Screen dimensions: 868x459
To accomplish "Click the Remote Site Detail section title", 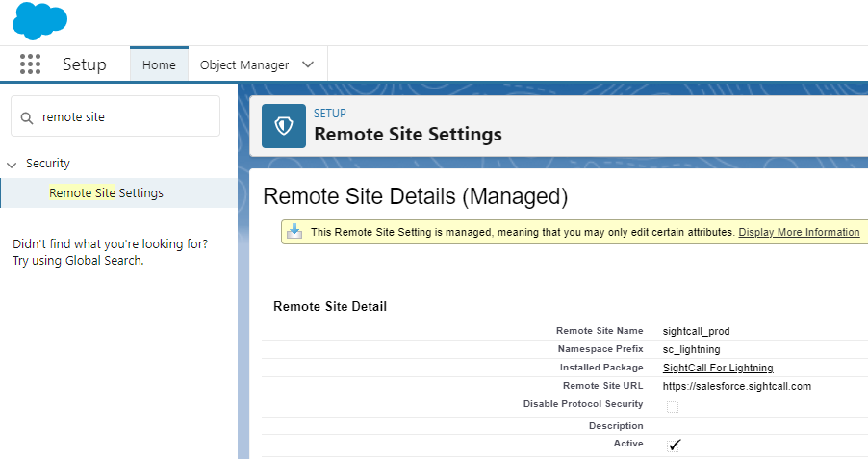I will 330,306.
